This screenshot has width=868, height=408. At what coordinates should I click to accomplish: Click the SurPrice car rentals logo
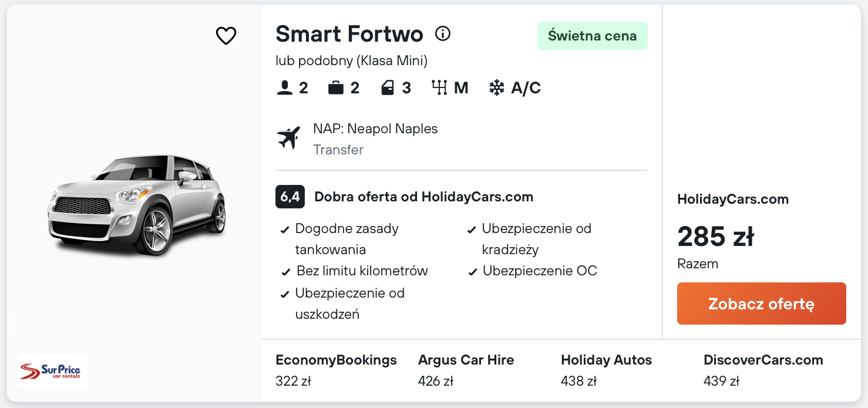point(52,372)
